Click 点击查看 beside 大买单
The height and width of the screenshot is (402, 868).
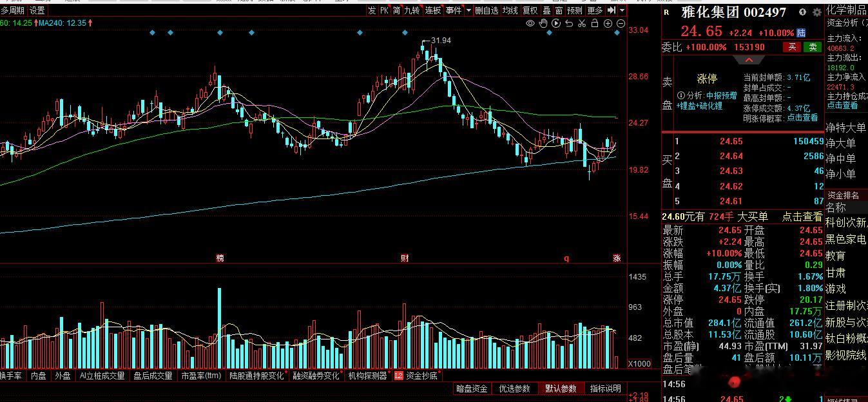pyautogui.click(x=802, y=217)
